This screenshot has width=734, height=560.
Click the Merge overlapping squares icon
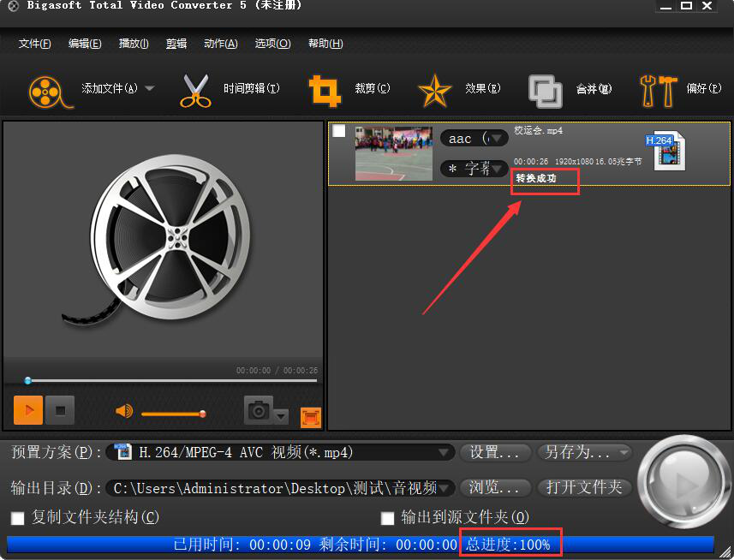[x=545, y=92]
